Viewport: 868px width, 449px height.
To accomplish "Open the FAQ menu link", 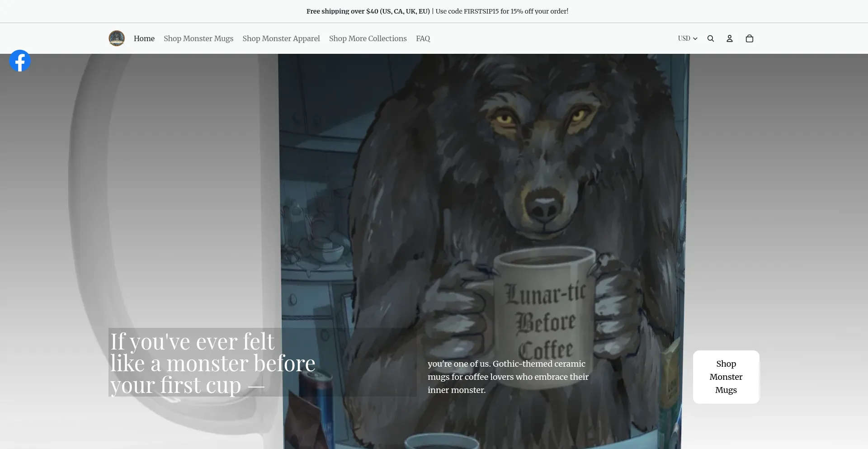I will pos(423,38).
